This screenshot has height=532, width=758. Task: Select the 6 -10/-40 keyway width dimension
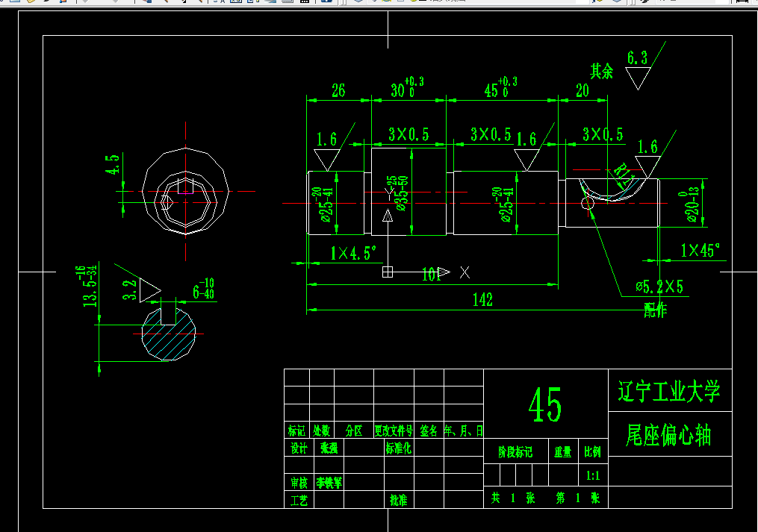(204, 289)
